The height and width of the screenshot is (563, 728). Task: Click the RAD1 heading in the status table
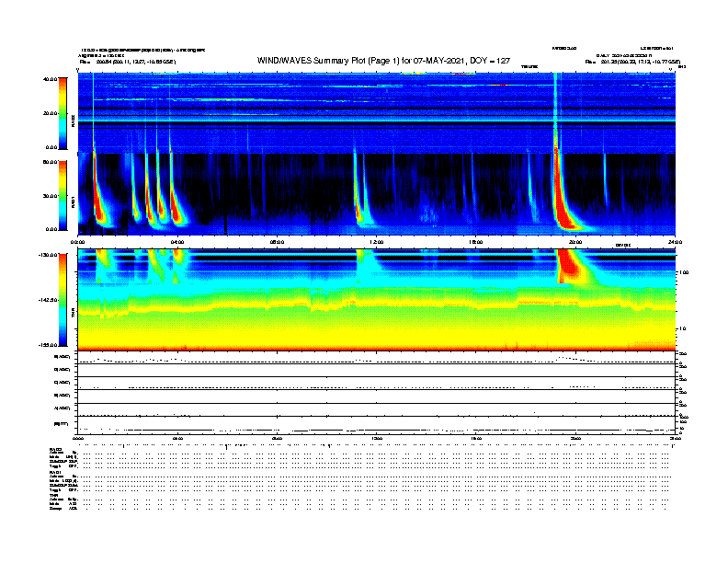55,472
